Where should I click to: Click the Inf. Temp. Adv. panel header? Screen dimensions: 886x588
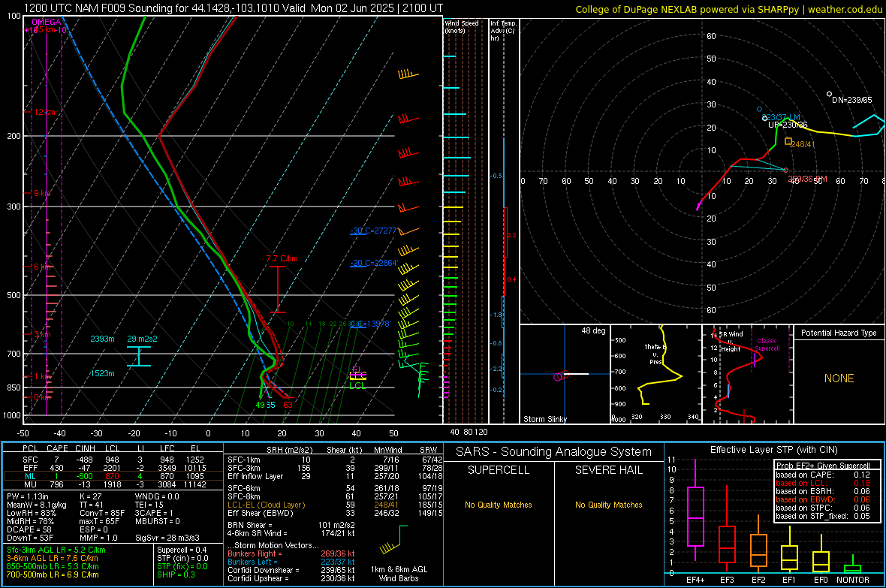[x=504, y=31]
